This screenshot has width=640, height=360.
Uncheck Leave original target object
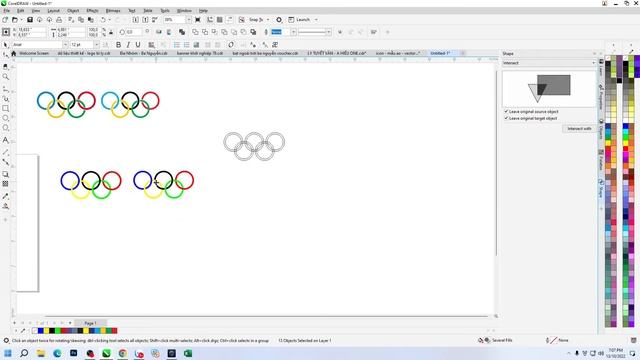(x=506, y=118)
